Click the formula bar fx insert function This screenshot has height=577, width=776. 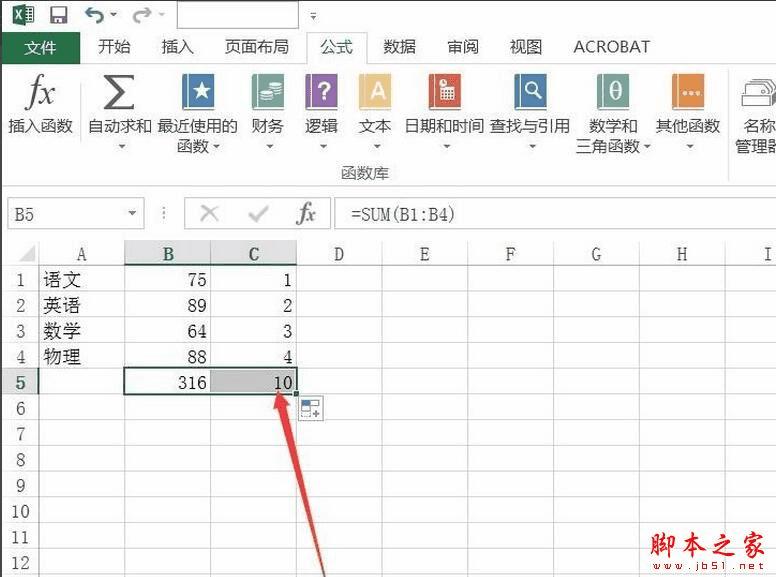(x=306, y=214)
